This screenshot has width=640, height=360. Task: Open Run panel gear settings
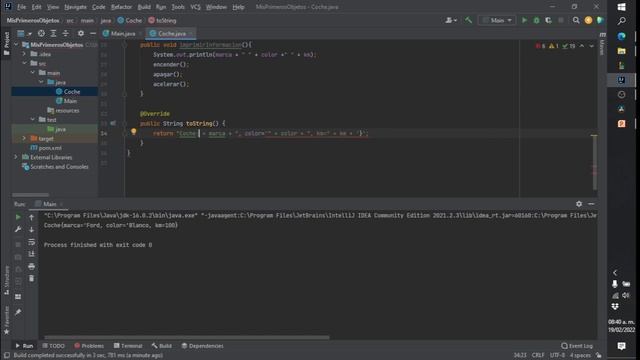click(579, 204)
